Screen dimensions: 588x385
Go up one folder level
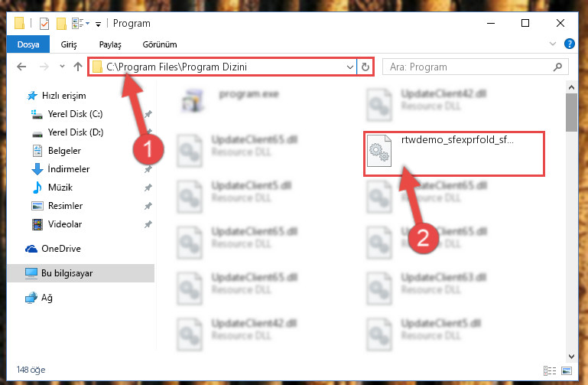pos(78,67)
